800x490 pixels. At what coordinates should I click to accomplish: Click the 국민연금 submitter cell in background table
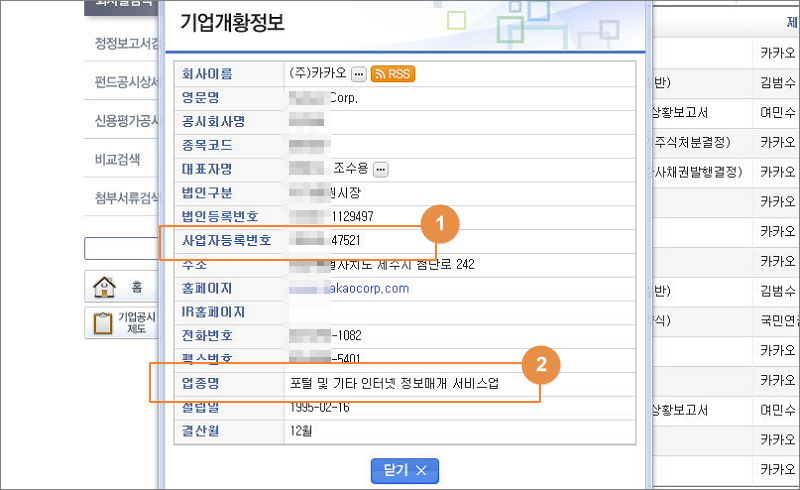pyautogui.click(x=779, y=321)
